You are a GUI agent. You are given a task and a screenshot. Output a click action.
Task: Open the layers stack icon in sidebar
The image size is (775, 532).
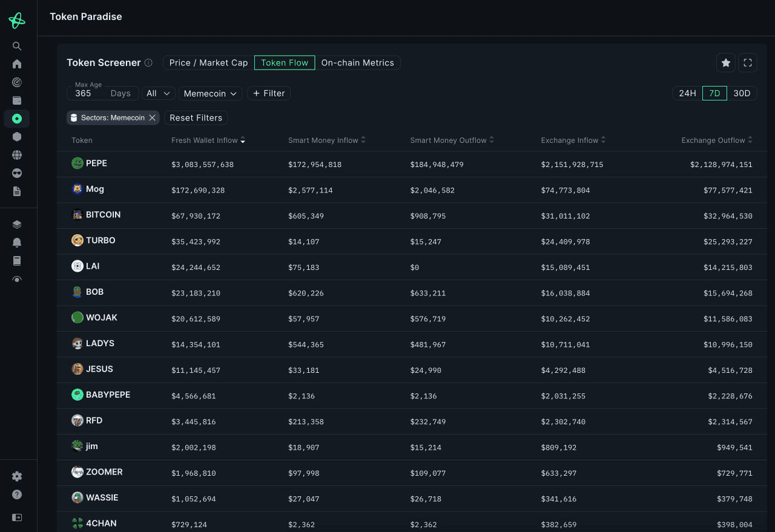(x=17, y=225)
